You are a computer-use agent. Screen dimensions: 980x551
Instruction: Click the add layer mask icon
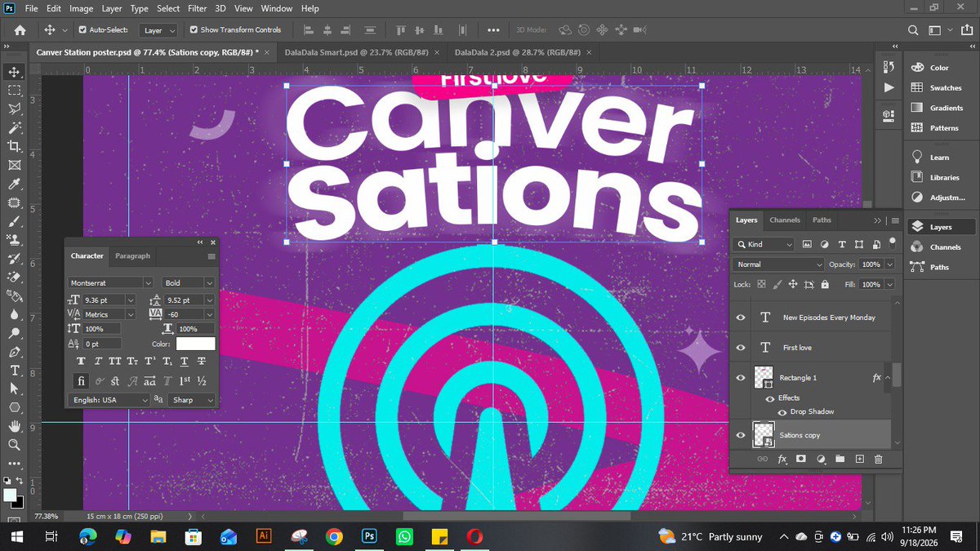pos(800,460)
